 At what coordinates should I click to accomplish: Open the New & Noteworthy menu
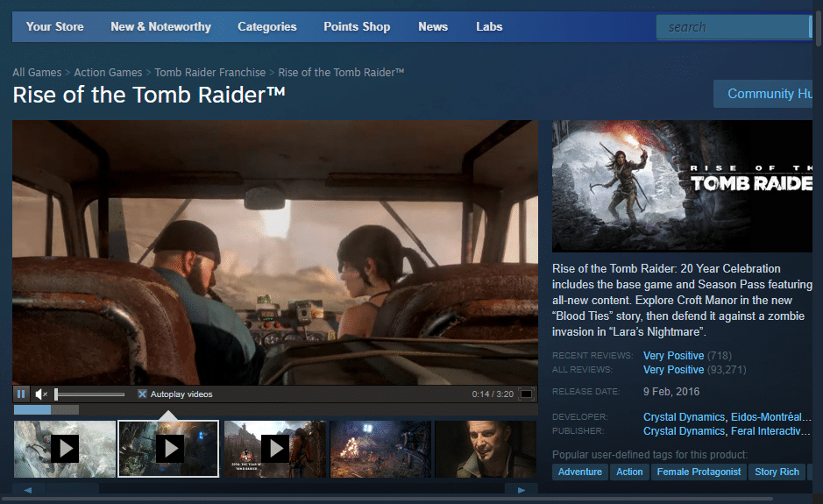[160, 27]
